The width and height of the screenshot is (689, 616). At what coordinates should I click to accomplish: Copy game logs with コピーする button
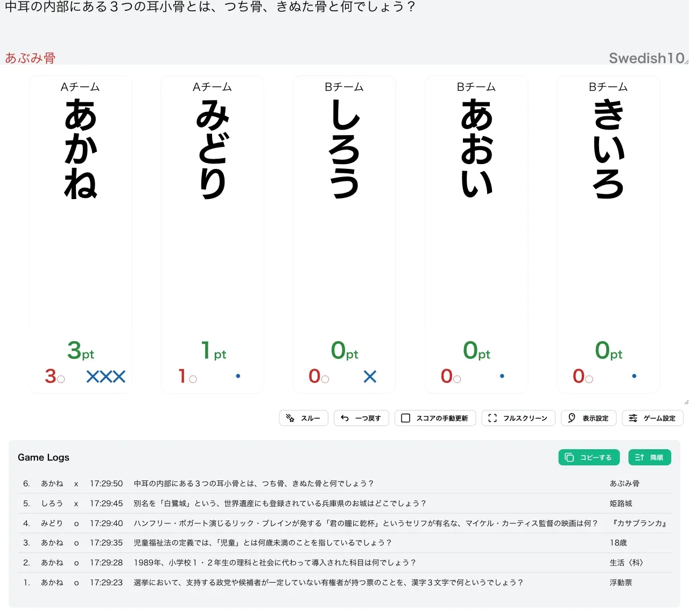[x=589, y=457]
